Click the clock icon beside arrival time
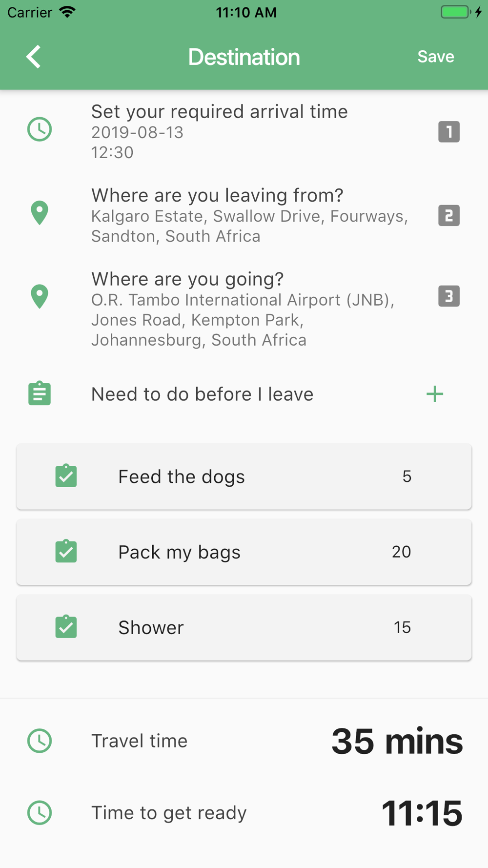Viewport: 488px width, 868px height. tap(40, 130)
